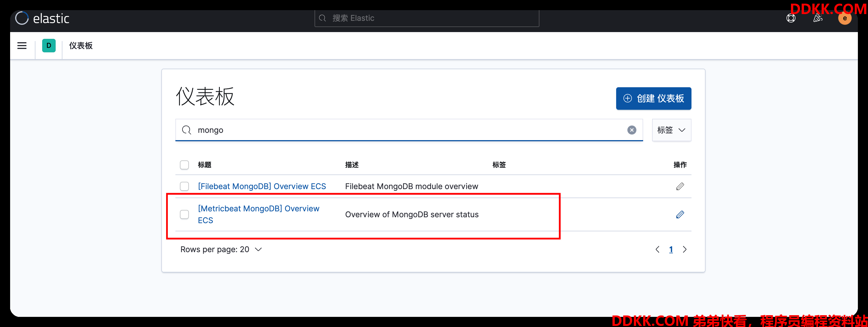Open the green D space selector
The width and height of the screenshot is (868, 327).
click(49, 46)
